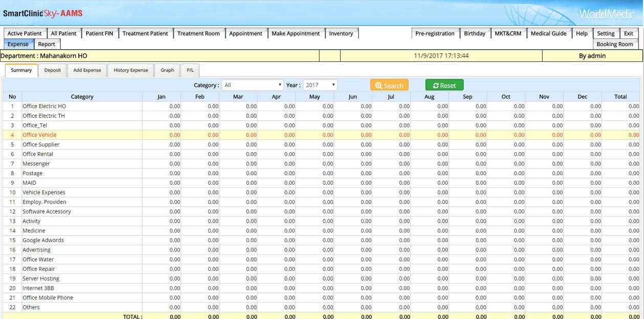Click the SmartClinicSky AAMS logo
The width and height of the screenshot is (644, 319).
(x=43, y=13)
